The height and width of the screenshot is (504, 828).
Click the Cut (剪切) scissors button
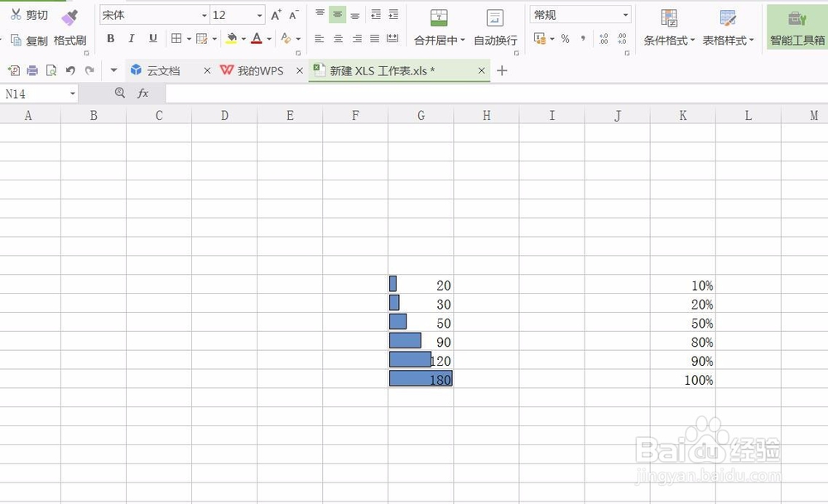tap(29, 15)
